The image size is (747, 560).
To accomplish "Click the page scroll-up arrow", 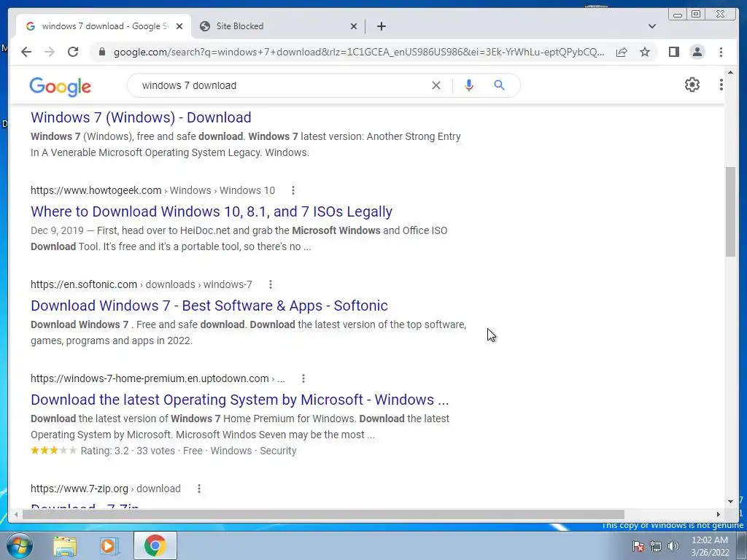I will [730, 72].
